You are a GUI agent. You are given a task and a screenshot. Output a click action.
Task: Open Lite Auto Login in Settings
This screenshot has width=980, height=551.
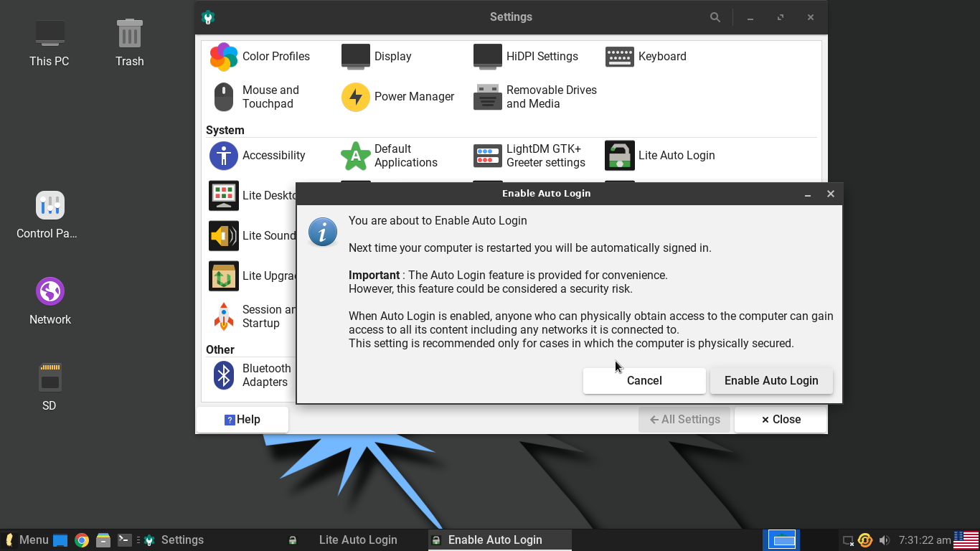pyautogui.click(x=660, y=156)
